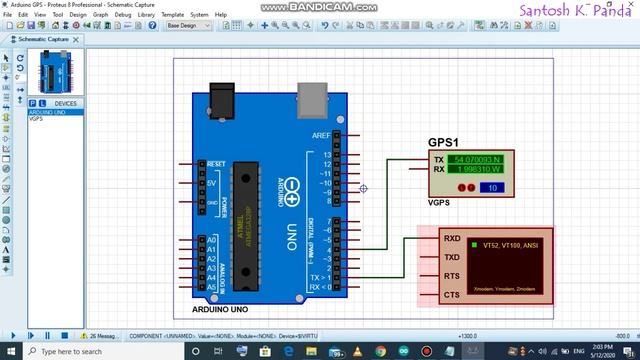The image size is (640, 360).
Task: Click the Rotate Anti-Clockwise icon
Action: point(20,68)
